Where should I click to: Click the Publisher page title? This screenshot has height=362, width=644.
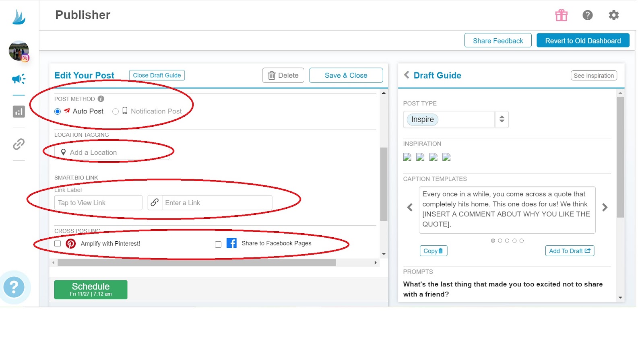tap(83, 15)
